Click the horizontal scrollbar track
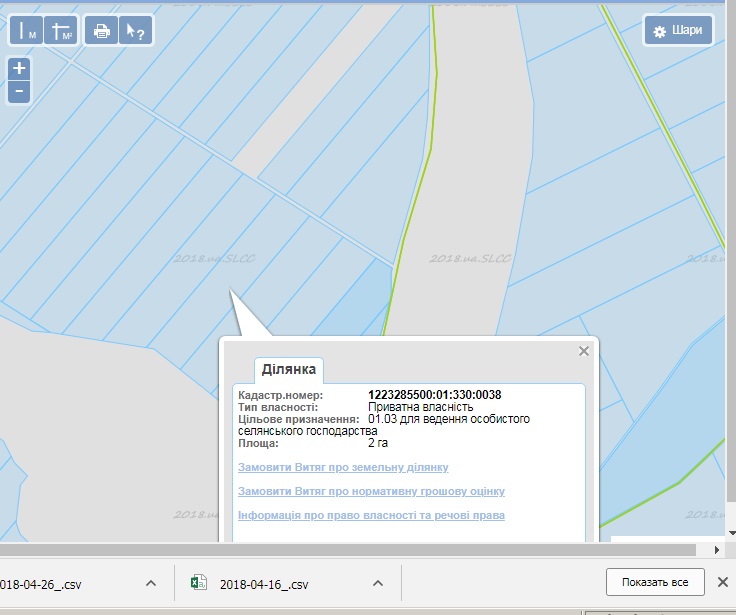 pyautogui.click(x=347, y=550)
